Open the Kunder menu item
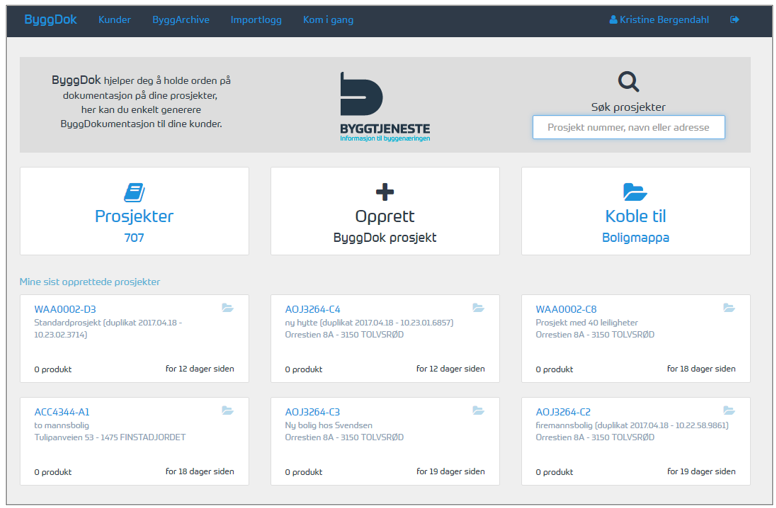776x508 pixels. click(114, 20)
